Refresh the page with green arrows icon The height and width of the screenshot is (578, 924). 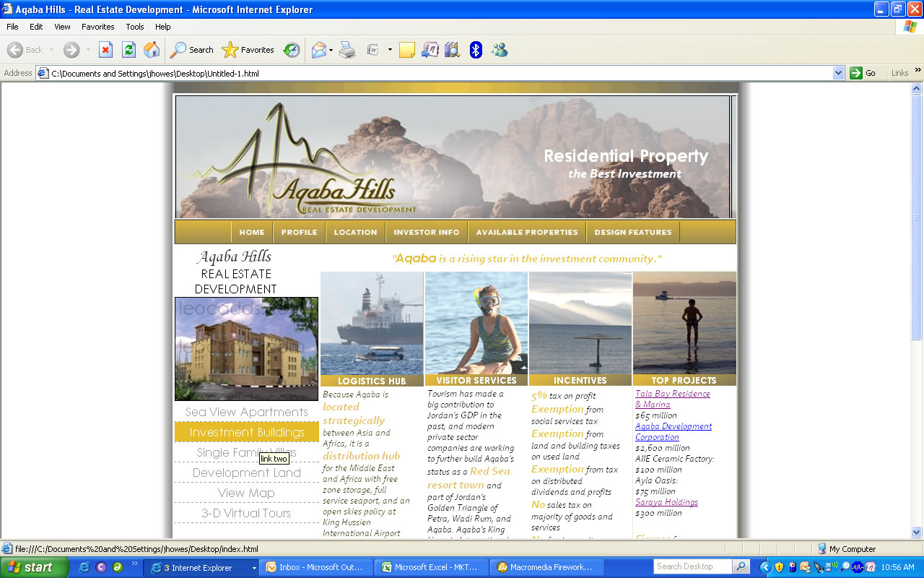[128, 50]
